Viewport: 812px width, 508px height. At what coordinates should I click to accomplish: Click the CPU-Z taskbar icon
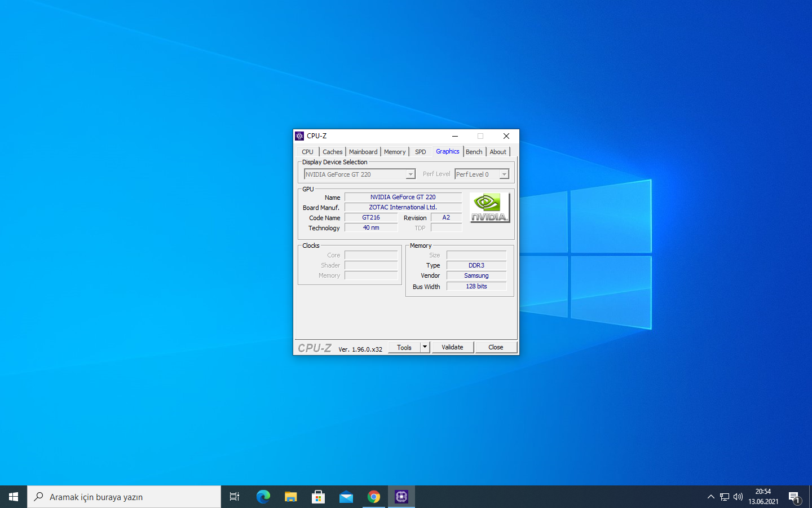tap(401, 497)
